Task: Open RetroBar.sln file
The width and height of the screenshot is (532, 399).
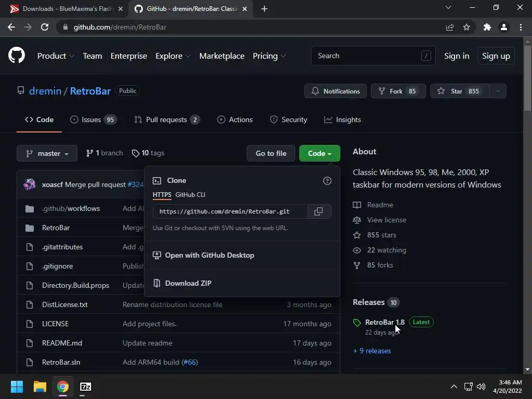Action: pos(61,362)
